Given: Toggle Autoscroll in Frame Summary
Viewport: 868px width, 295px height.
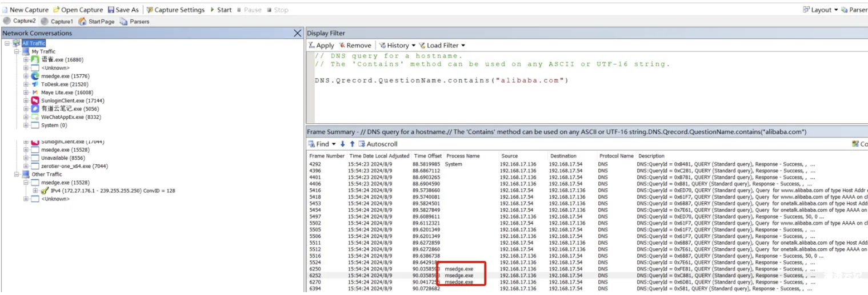Looking at the screenshot, I should click(378, 144).
